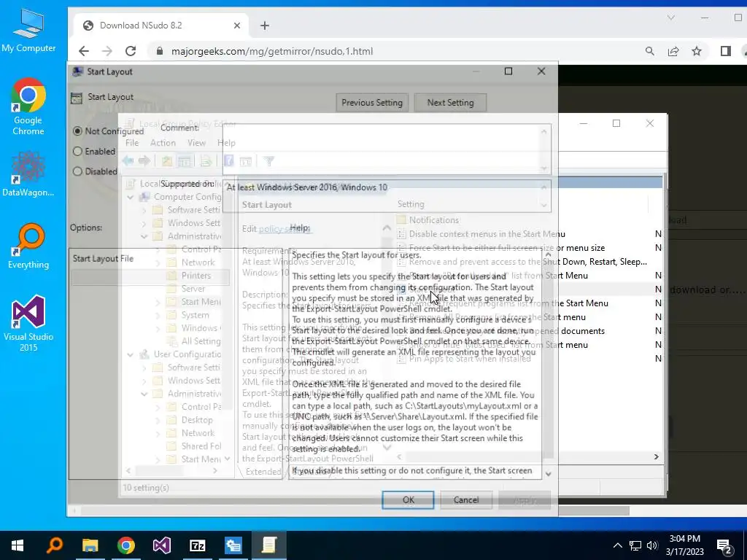Click the Chrome zoom magnifier icon
Screen dimensions: 747x560
coord(650,51)
